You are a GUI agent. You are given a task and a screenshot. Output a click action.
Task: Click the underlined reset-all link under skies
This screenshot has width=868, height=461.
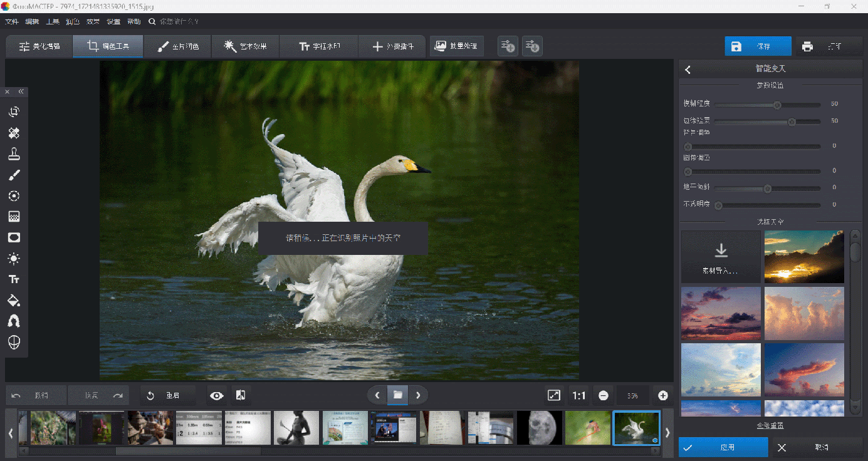[770, 425]
